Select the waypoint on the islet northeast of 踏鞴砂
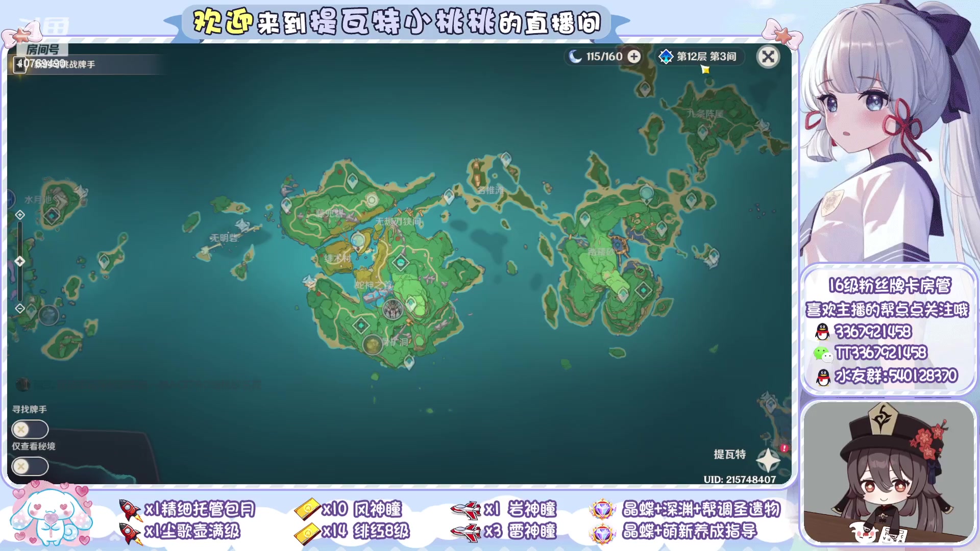This screenshot has width=980, height=551. [692, 199]
